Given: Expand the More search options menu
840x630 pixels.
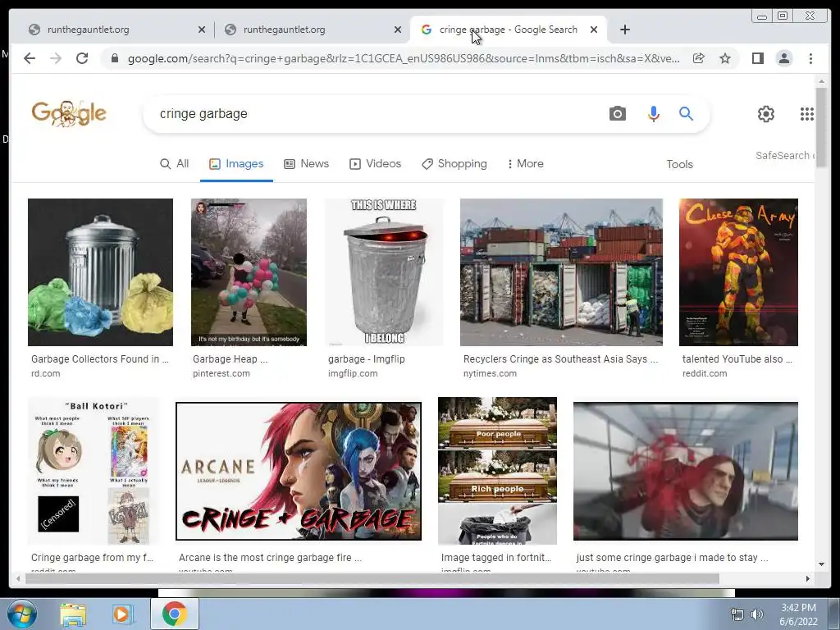Looking at the screenshot, I should coord(525,164).
